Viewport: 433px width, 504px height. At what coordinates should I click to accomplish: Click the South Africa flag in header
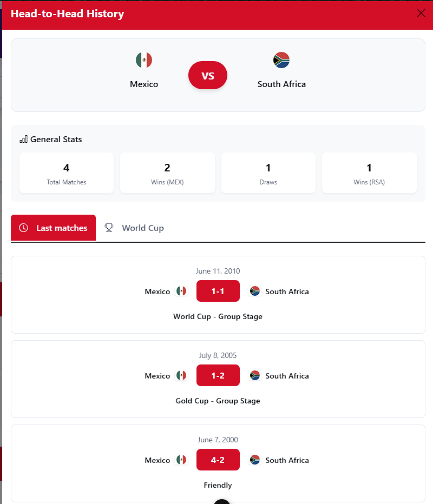[x=281, y=60]
